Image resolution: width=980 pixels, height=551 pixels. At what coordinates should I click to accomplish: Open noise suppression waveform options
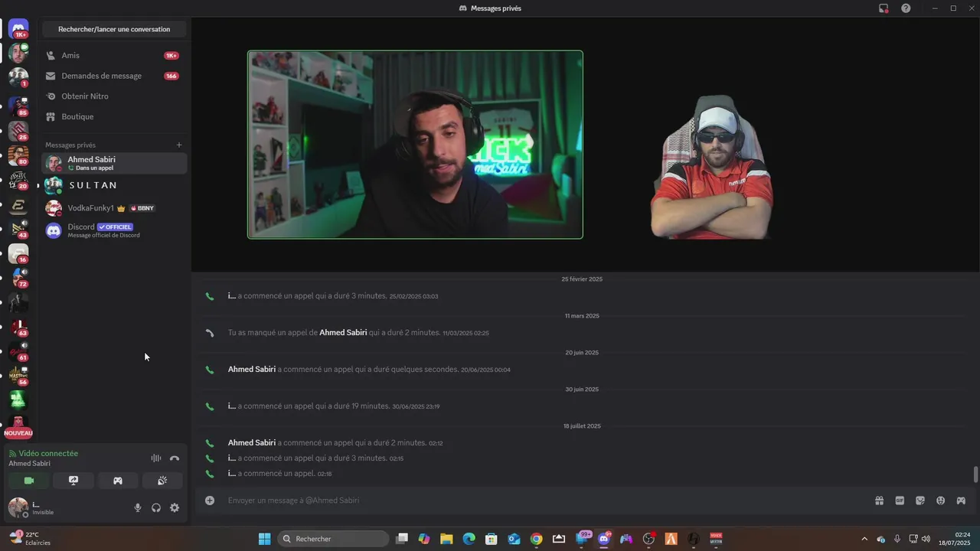tap(156, 458)
